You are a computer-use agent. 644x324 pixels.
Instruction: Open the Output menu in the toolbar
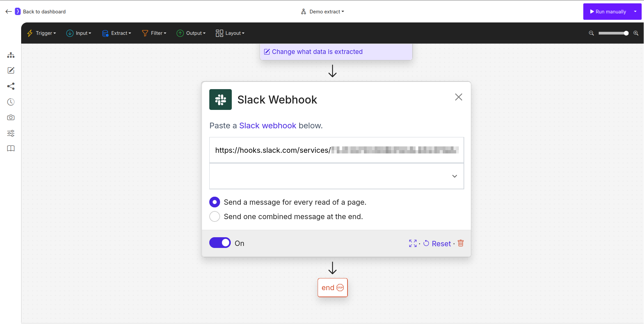(191, 33)
